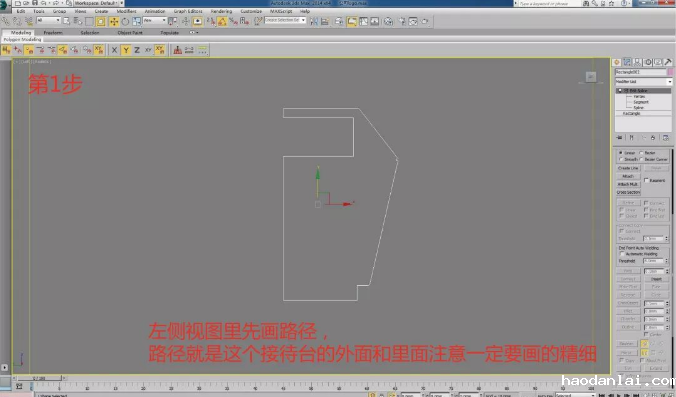Click the Attach button
Viewport: 676px width, 397px height.
coord(628,176)
